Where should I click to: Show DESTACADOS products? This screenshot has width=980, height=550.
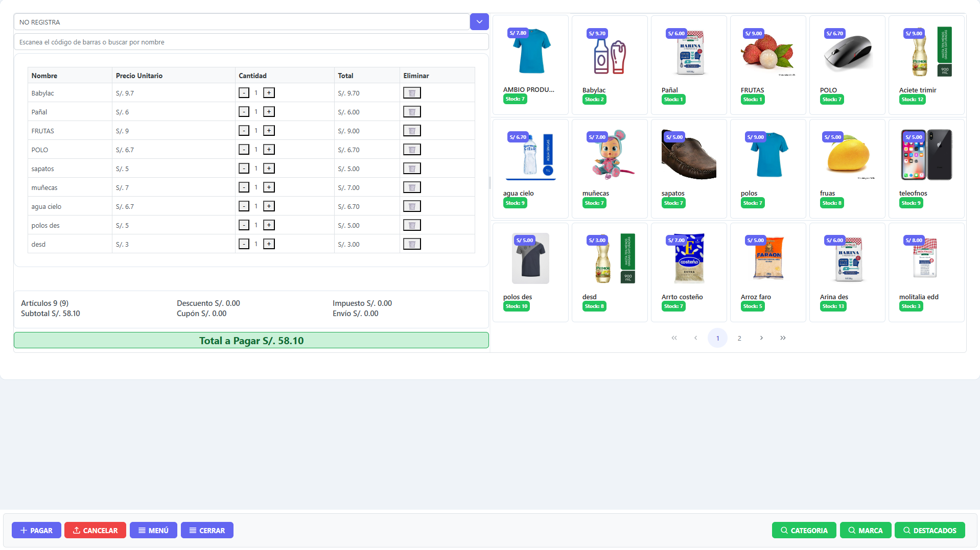929,531
